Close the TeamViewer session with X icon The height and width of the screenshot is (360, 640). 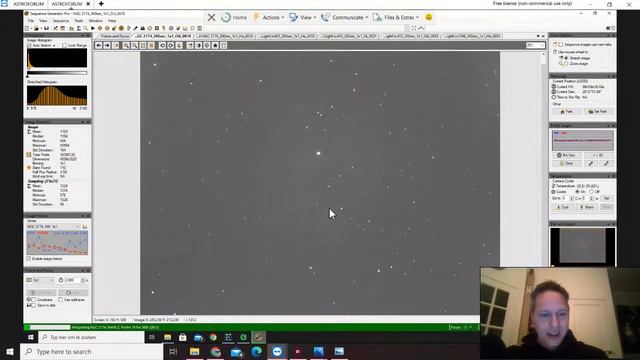click(211, 18)
